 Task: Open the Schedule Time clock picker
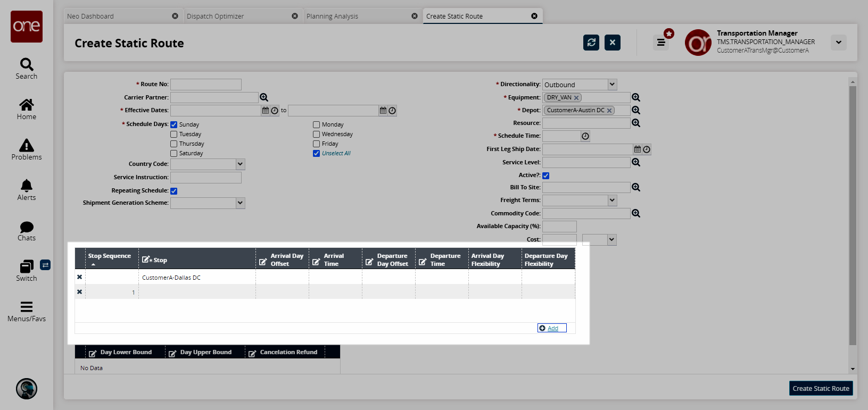(585, 136)
